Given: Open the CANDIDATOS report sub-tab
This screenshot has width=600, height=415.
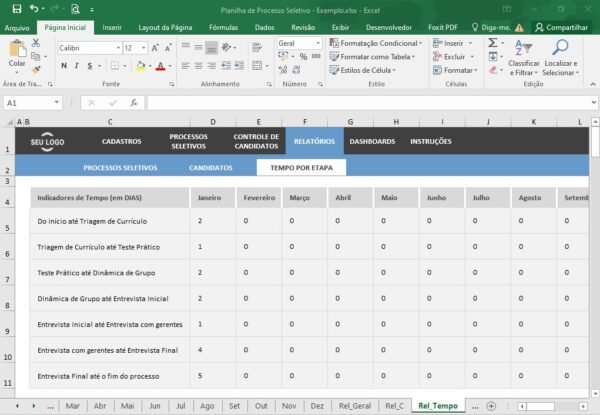Looking at the screenshot, I should [x=210, y=168].
